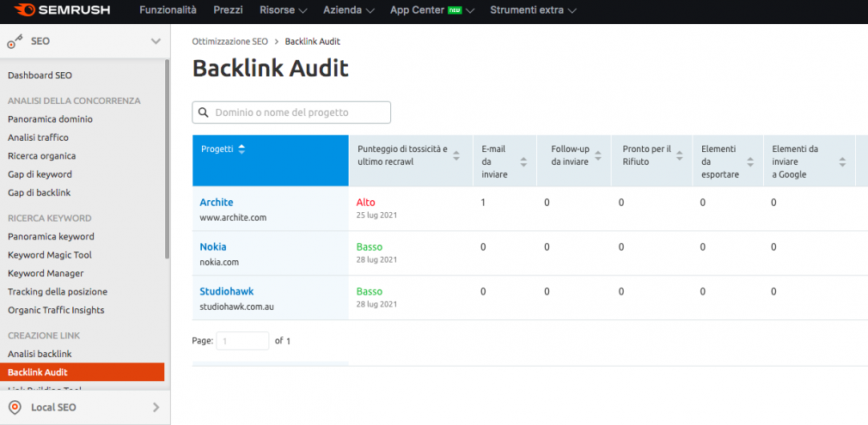Open Panoramica keyword in sidebar
The width and height of the screenshot is (868, 425).
click(x=51, y=236)
